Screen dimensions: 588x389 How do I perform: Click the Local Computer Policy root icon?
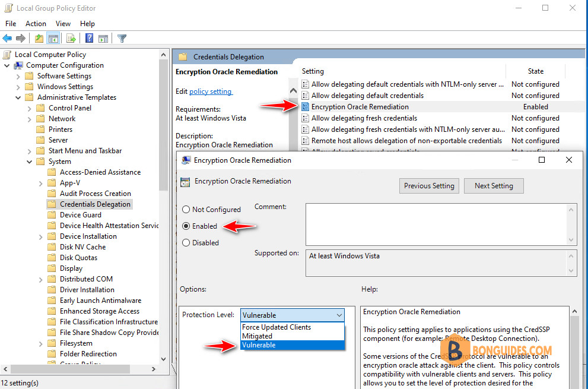[x=7, y=55]
